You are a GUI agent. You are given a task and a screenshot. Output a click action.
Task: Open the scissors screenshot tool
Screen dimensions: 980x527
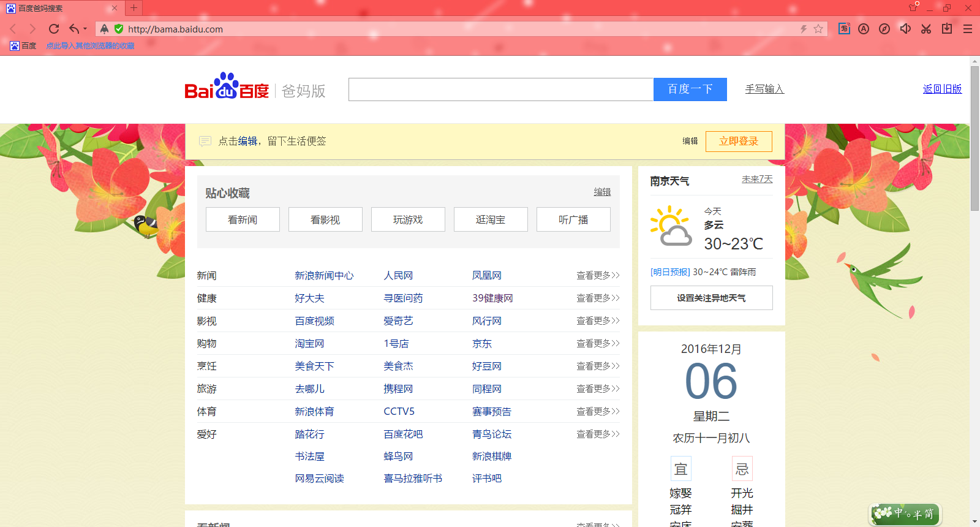pos(926,29)
